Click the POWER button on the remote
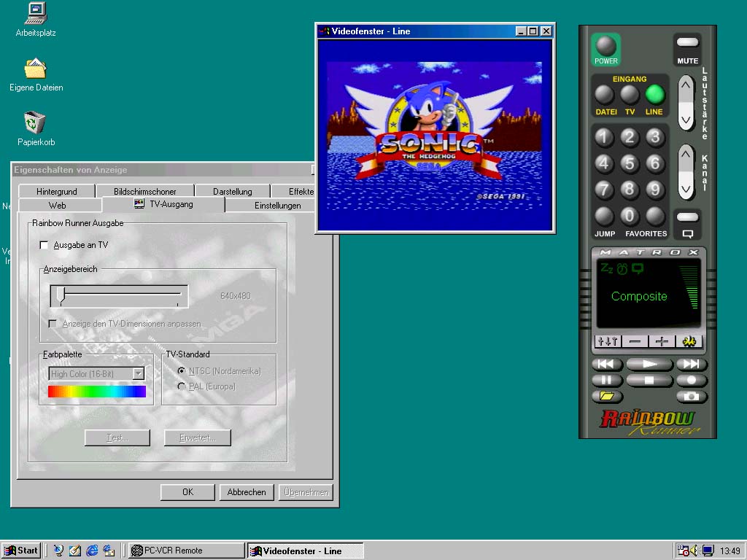This screenshot has width=747, height=560. click(x=606, y=46)
